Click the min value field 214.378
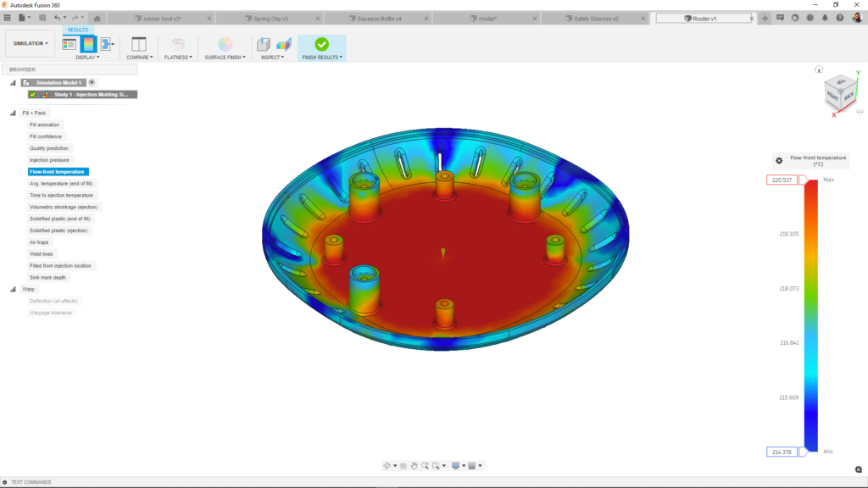The image size is (868, 488). click(x=782, y=452)
